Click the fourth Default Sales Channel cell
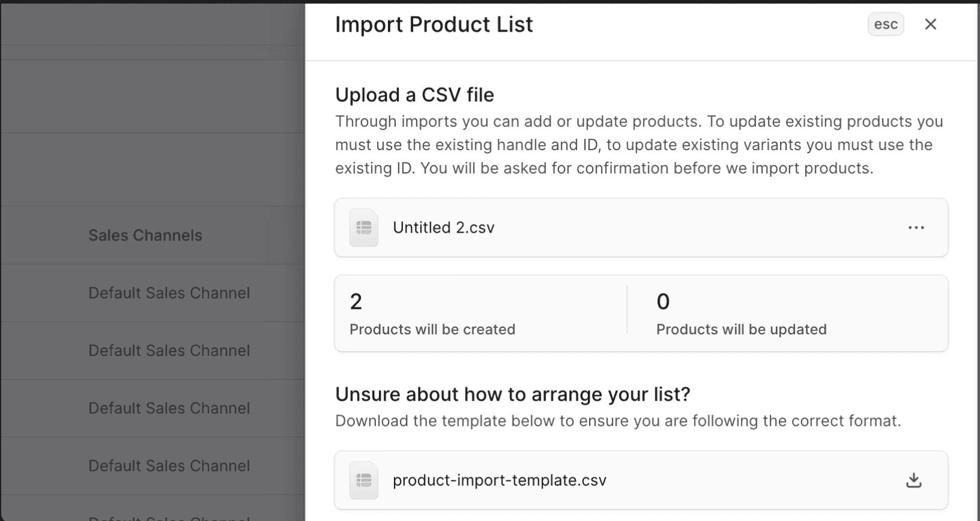 [169, 465]
